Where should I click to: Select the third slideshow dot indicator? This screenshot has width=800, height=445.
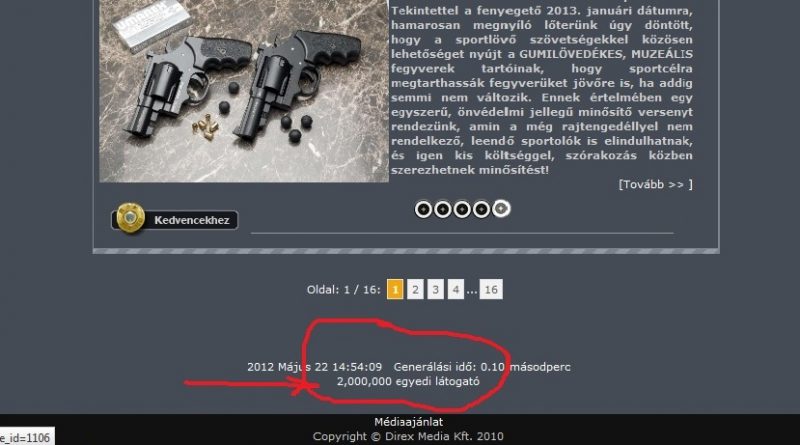462,209
